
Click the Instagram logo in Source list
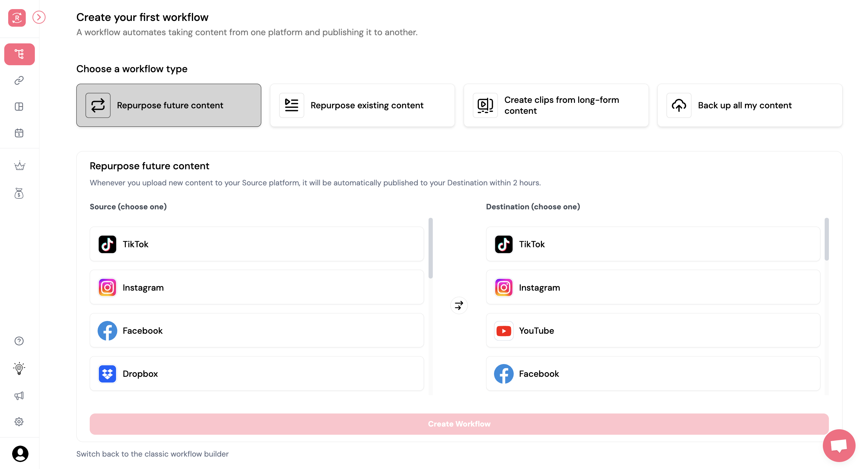point(108,287)
